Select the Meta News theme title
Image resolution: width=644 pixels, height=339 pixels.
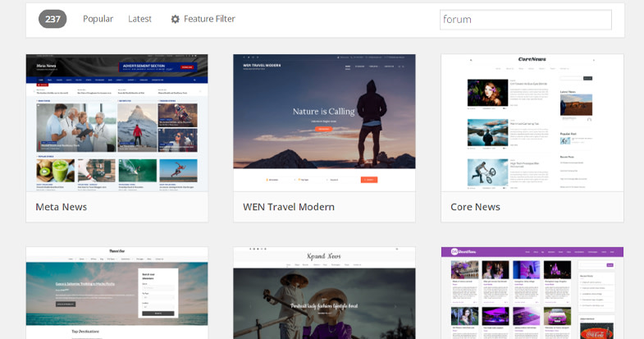pyautogui.click(x=62, y=207)
